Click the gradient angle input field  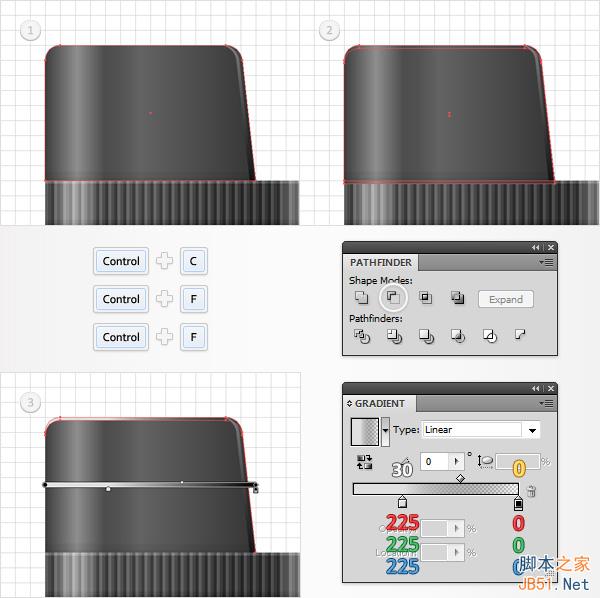(x=434, y=461)
